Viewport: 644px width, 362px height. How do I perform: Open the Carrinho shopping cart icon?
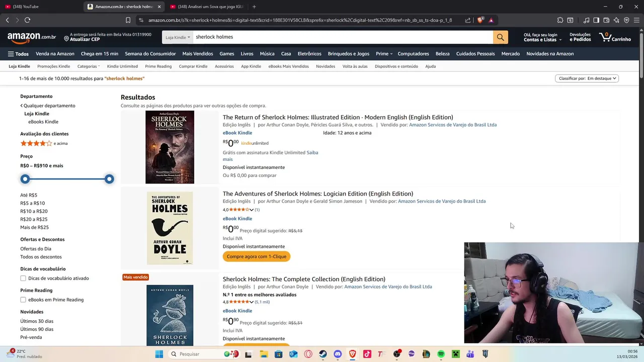pyautogui.click(x=615, y=37)
